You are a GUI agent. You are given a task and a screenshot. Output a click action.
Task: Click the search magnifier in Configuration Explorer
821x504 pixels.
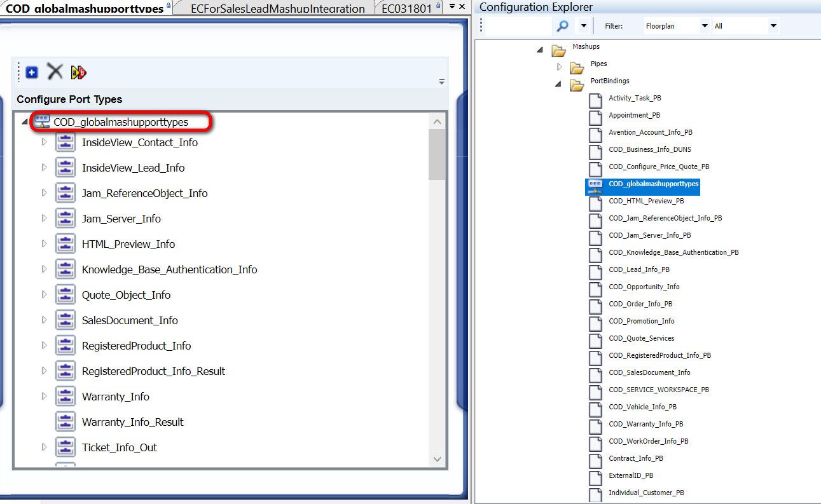point(562,26)
